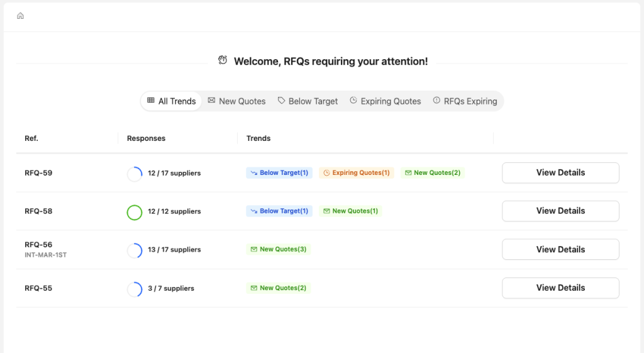Click New Quotes(3) tag on RFQ-56
Screen dimensions: 644x353
click(x=278, y=250)
